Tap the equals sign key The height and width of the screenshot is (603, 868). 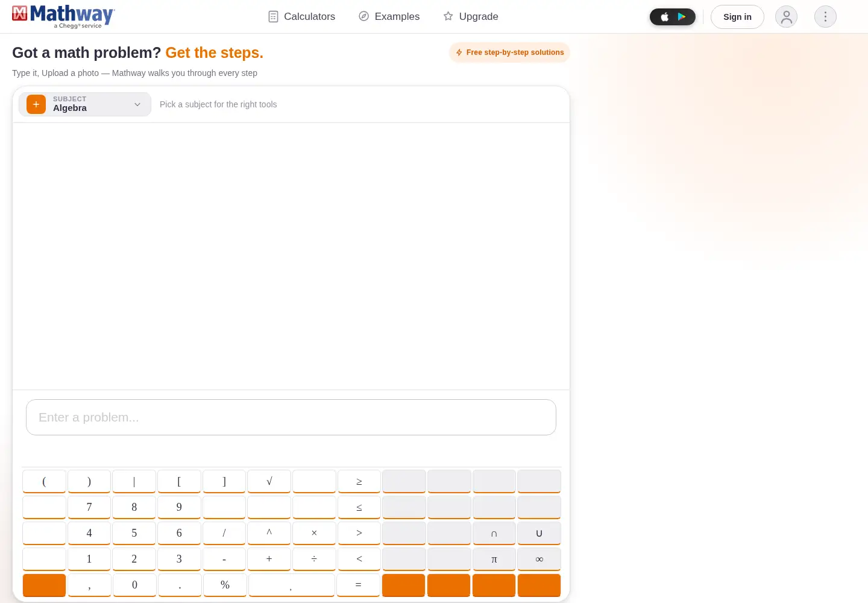tap(359, 585)
